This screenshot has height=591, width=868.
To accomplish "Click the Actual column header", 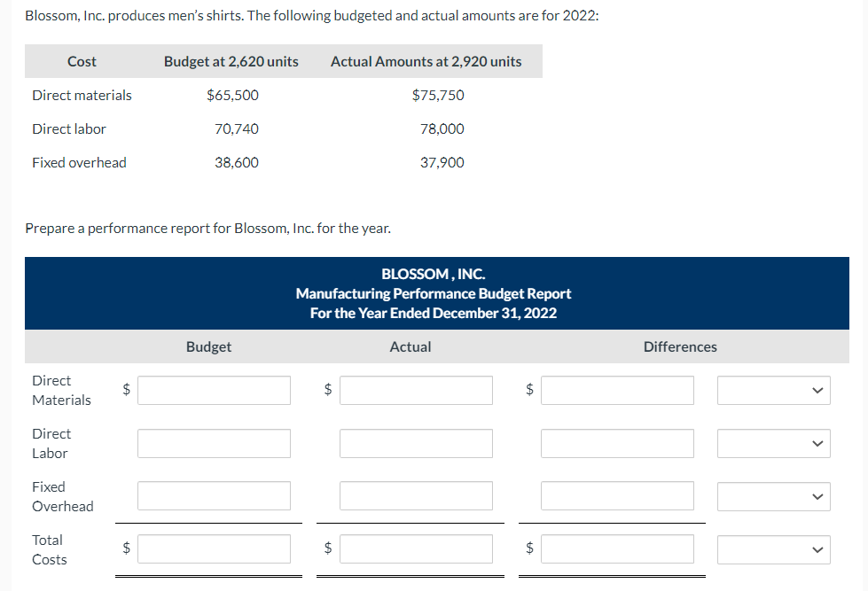I will pyautogui.click(x=410, y=346).
